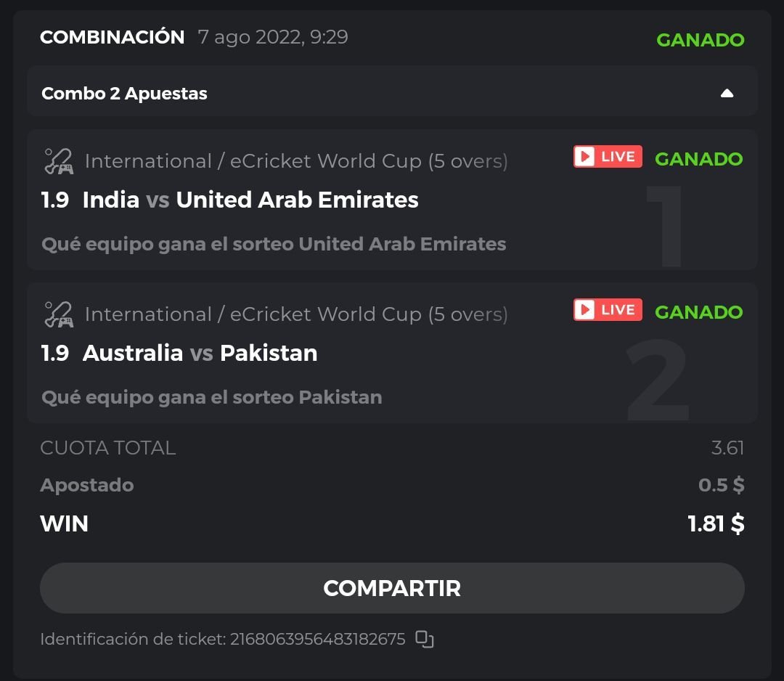Click the bet date 7 ago 2022
The height and width of the screenshot is (681, 784).
tap(273, 37)
